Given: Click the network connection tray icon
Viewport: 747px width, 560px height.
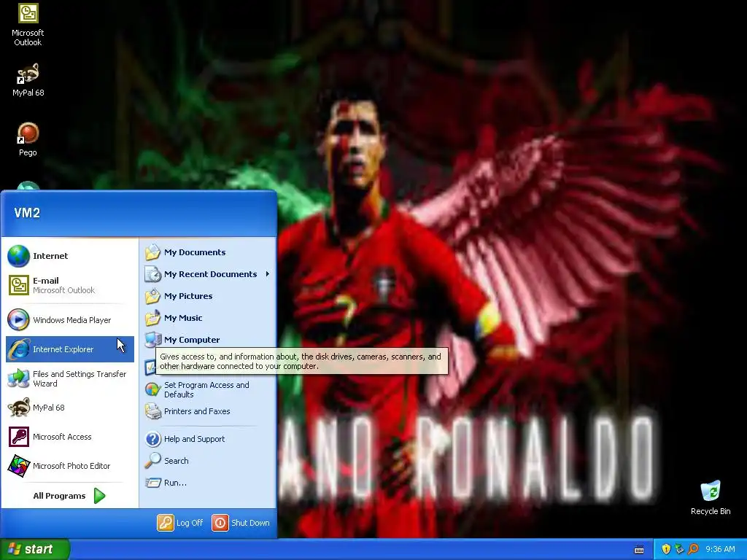Looking at the screenshot, I should (679, 550).
